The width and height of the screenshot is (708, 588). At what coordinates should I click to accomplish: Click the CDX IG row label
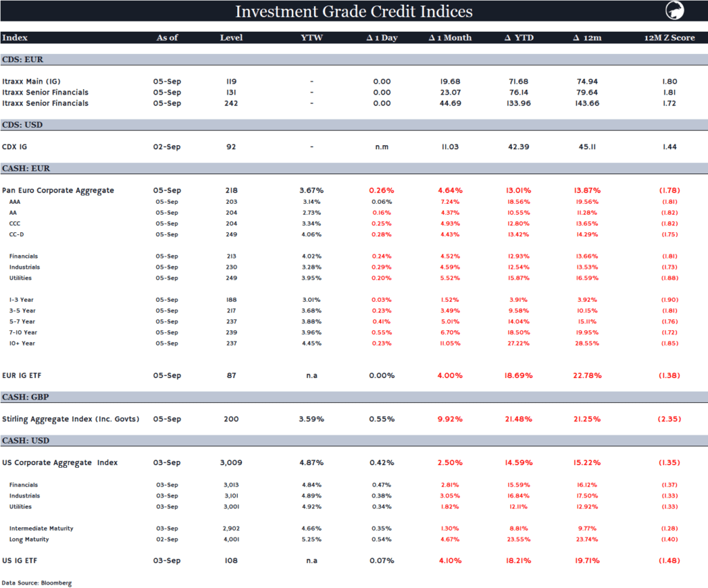(x=15, y=146)
